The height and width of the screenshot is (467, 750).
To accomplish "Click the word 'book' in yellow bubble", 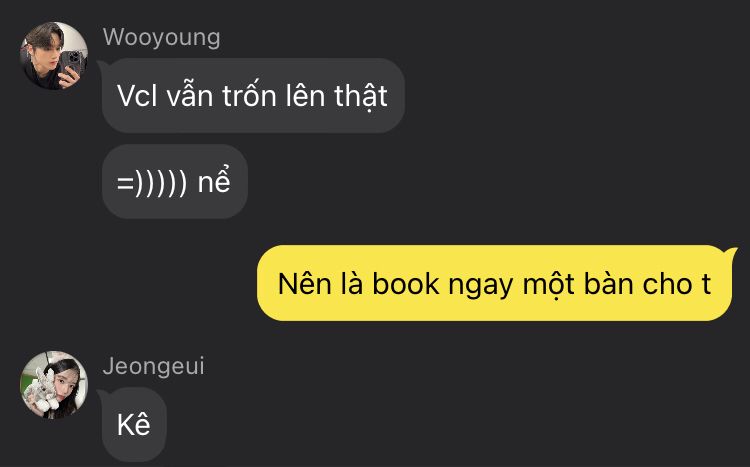I will pyautogui.click(x=406, y=284).
